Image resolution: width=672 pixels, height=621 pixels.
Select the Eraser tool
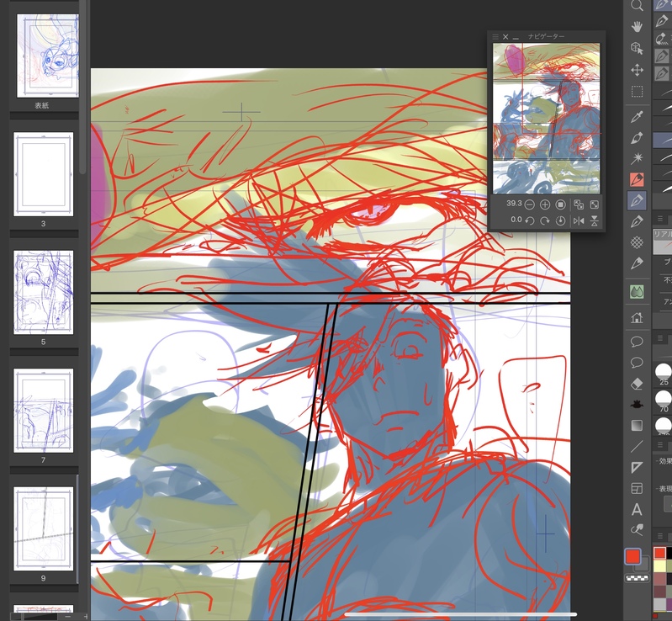point(637,384)
